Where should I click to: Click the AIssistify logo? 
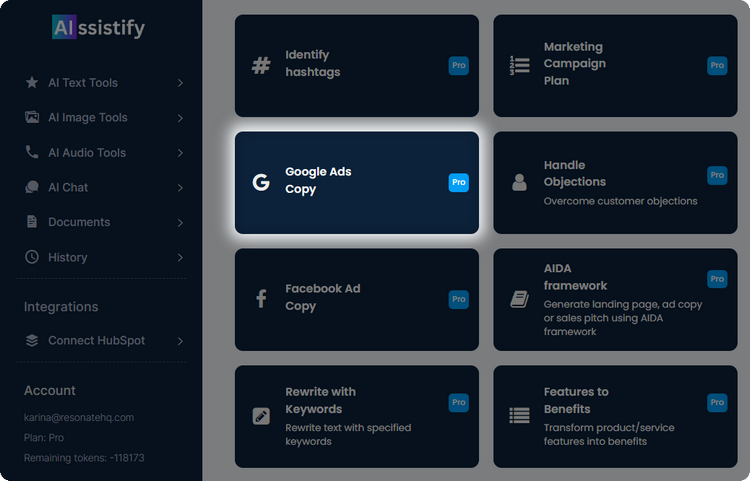(x=98, y=28)
